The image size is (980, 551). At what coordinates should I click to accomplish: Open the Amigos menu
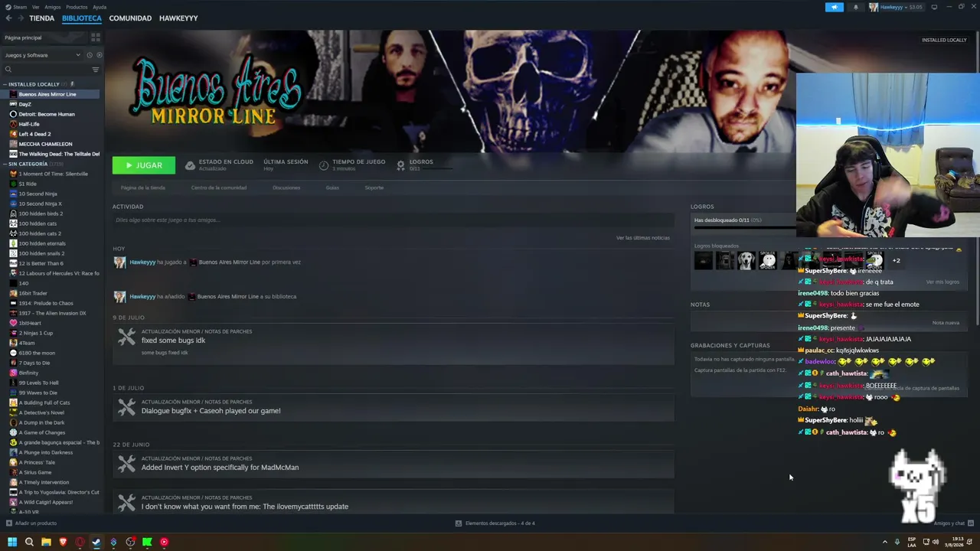tap(53, 7)
